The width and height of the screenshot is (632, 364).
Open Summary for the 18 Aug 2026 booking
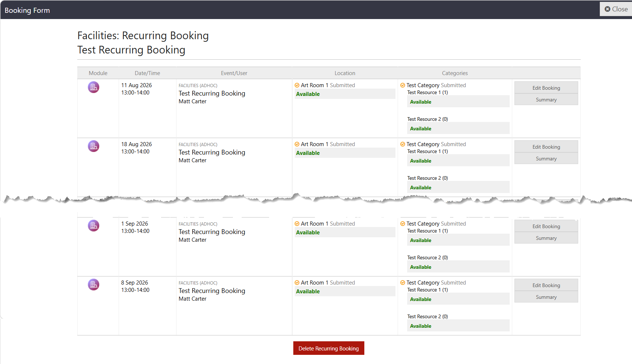[x=546, y=159]
